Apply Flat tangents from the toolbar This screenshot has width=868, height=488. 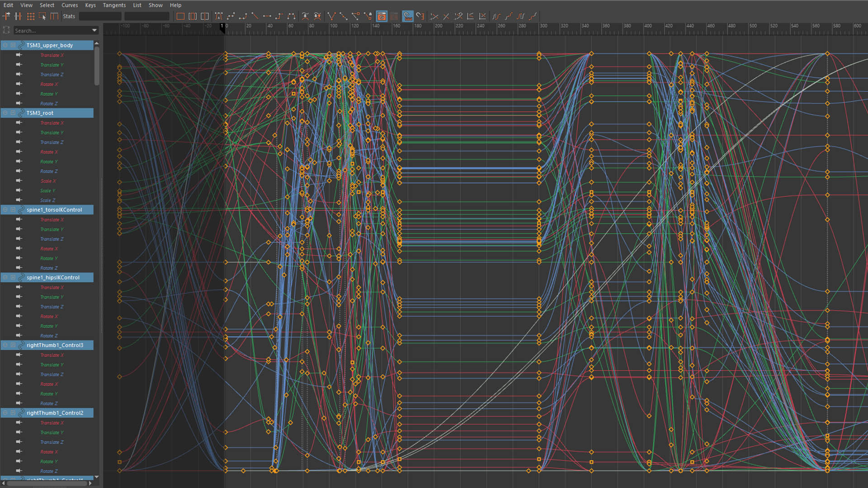(x=267, y=16)
